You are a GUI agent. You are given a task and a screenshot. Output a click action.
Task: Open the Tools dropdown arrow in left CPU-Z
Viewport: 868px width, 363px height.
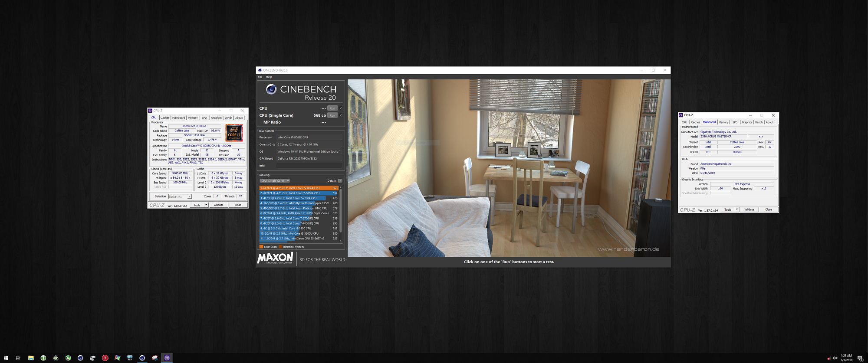point(206,205)
